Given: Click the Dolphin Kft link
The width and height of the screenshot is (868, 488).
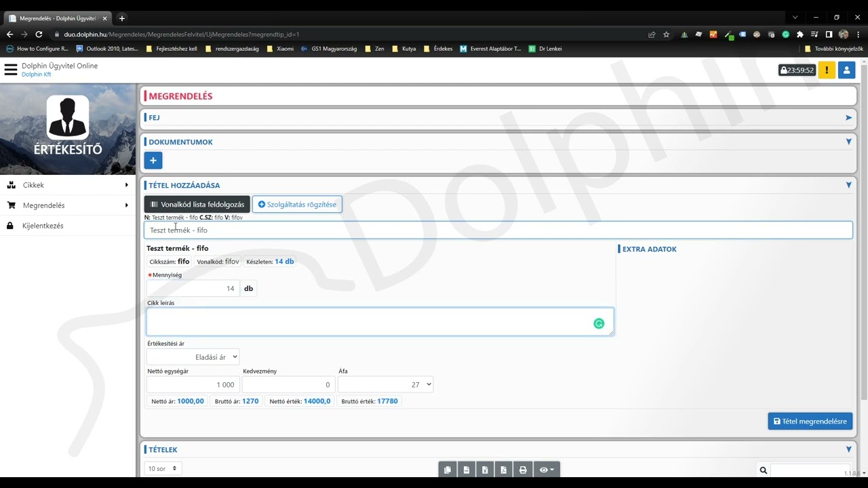Looking at the screenshot, I should pos(36,75).
